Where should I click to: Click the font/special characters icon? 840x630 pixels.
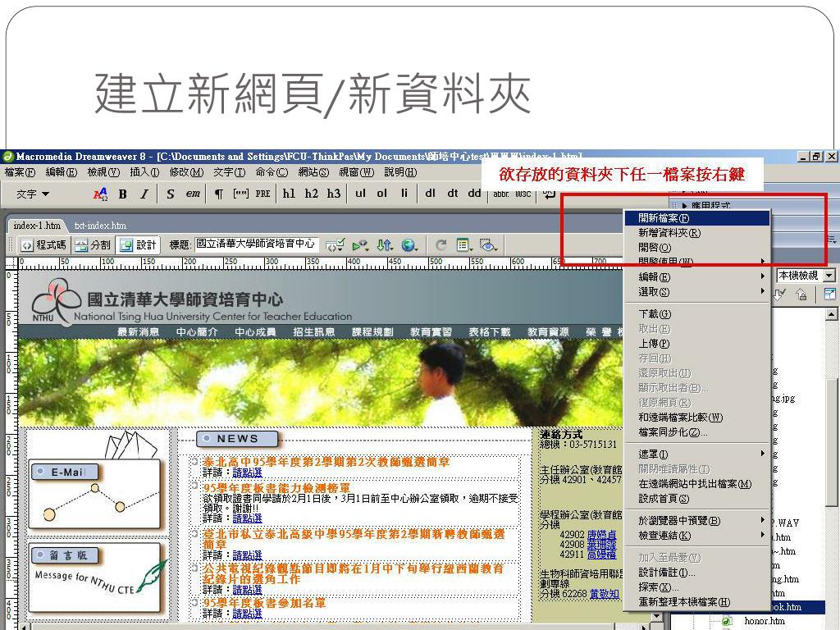(100, 194)
